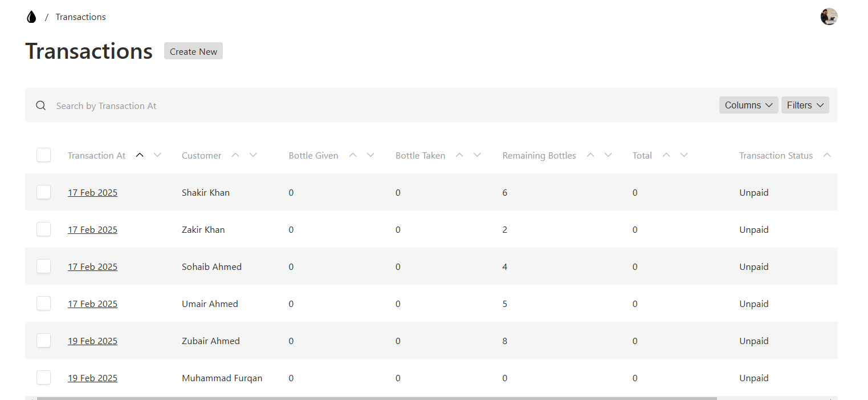Toggle the select-all header checkbox

[44, 155]
